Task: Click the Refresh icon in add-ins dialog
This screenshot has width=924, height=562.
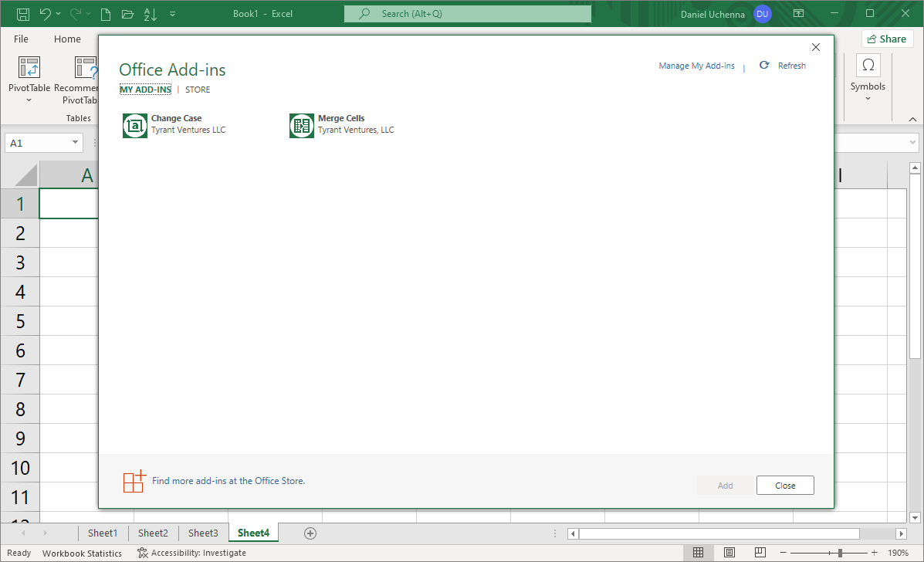Action: pos(764,66)
